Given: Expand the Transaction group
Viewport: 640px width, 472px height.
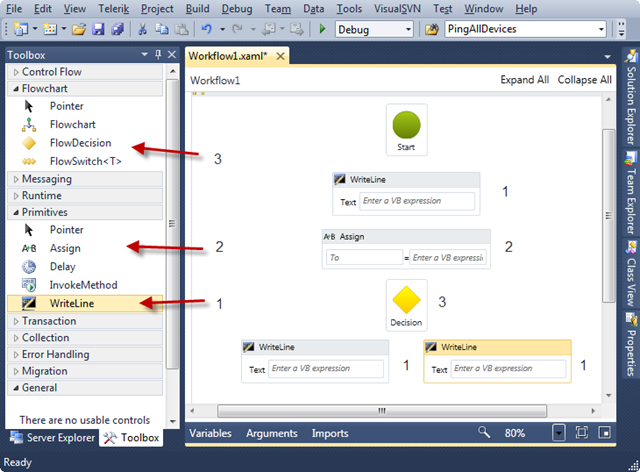Looking at the screenshot, I should 16,321.
